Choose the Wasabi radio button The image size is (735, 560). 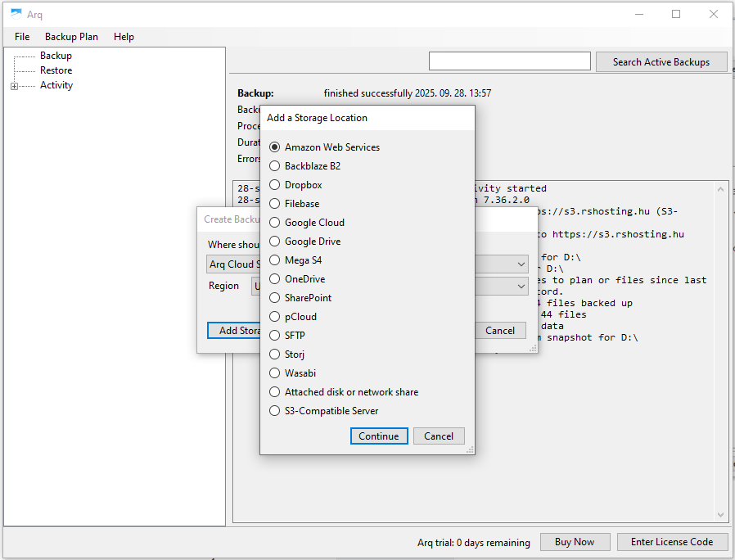point(275,373)
